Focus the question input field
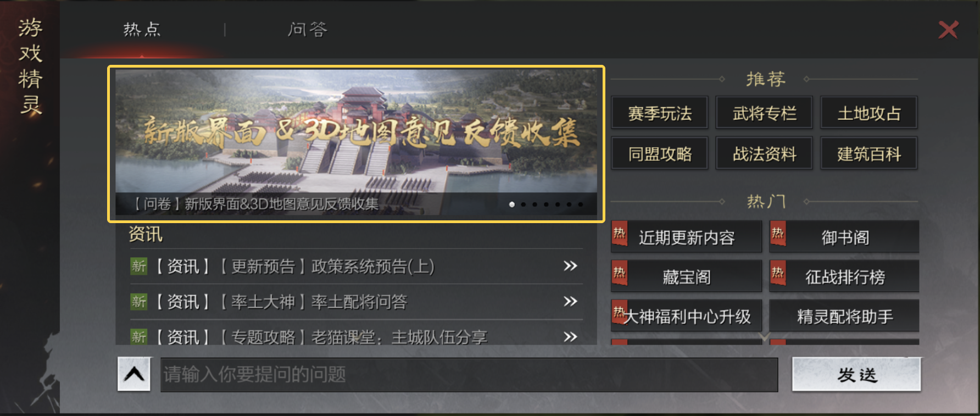The width and height of the screenshot is (980, 416). point(469,374)
